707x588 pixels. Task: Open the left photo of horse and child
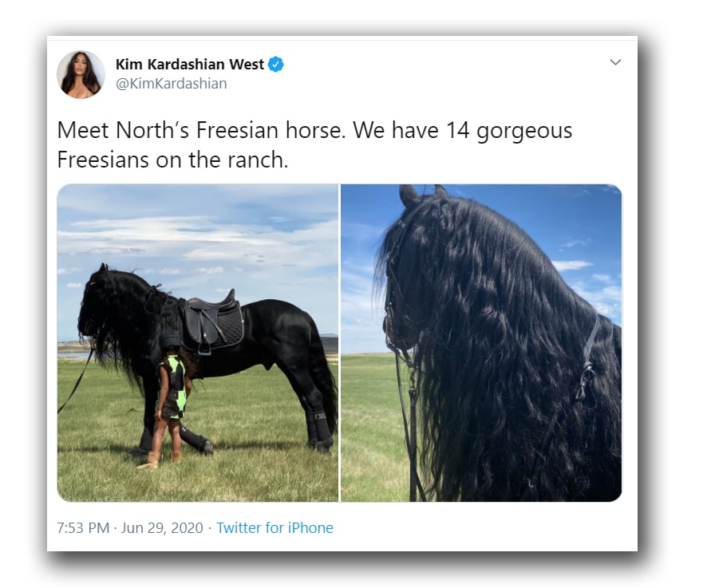[197, 343]
